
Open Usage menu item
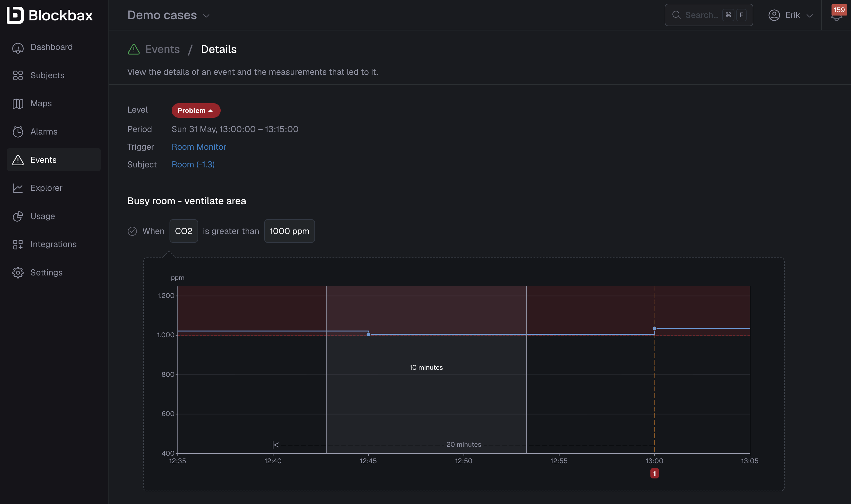pyautogui.click(x=43, y=216)
